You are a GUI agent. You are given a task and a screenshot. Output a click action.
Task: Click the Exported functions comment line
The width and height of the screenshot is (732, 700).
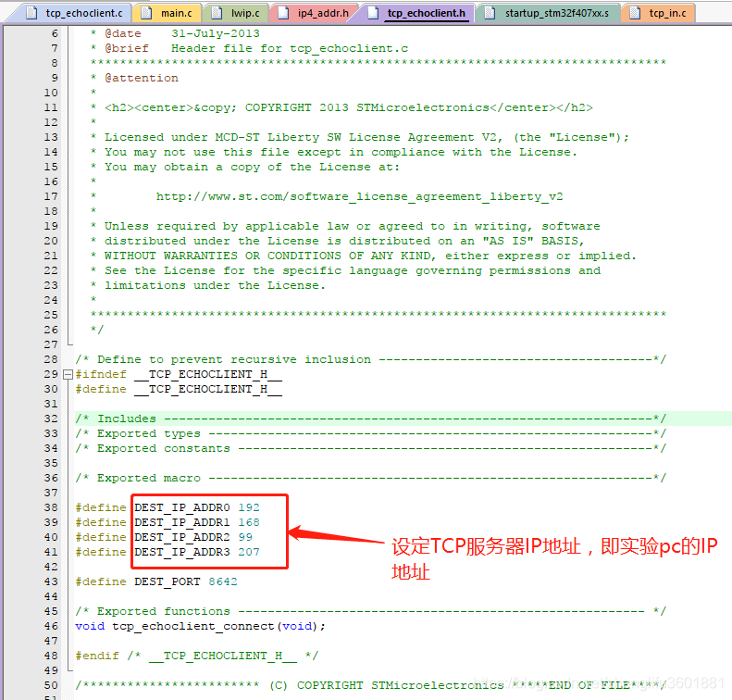371,612
